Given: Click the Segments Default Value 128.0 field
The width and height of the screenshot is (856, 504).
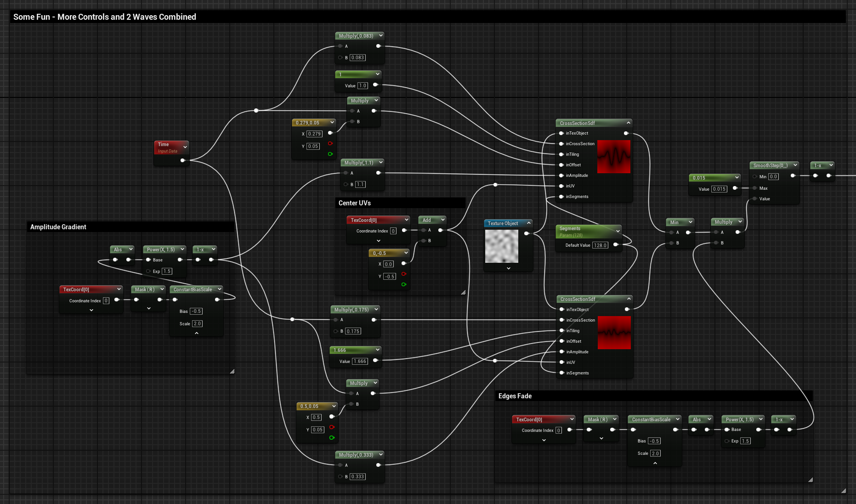Looking at the screenshot, I should pyautogui.click(x=600, y=245).
